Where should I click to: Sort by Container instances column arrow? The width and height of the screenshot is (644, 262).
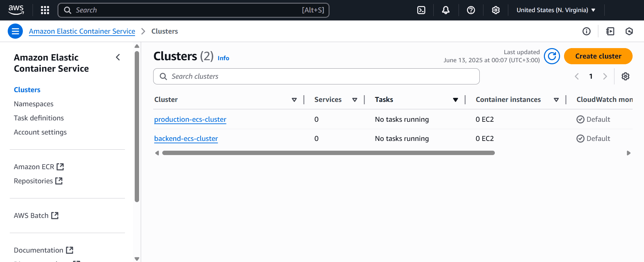pyautogui.click(x=556, y=100)
